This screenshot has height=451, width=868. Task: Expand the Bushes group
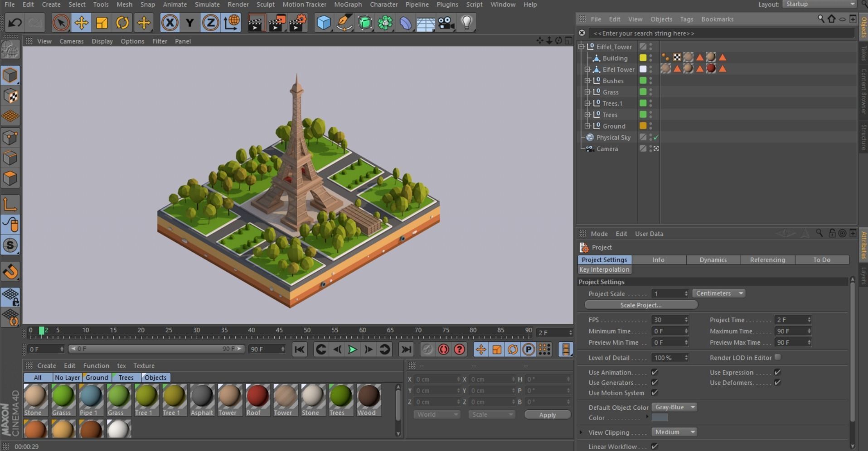(x=587, y=81)
